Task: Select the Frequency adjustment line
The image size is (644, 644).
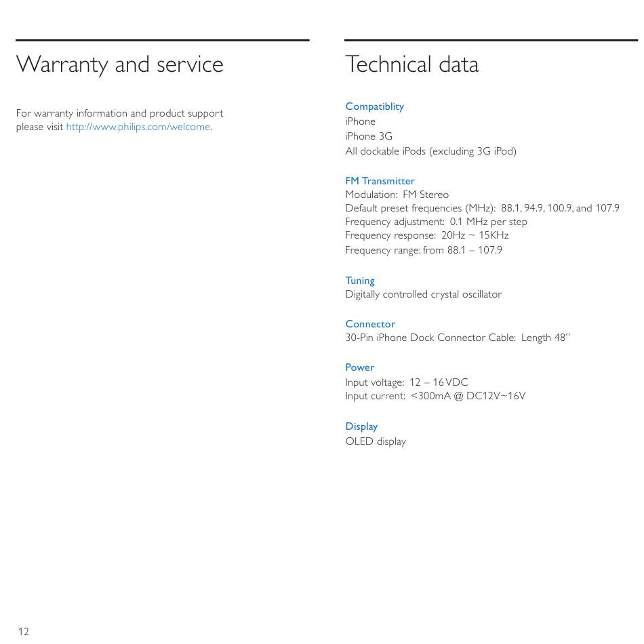Action: click(436, 222)
